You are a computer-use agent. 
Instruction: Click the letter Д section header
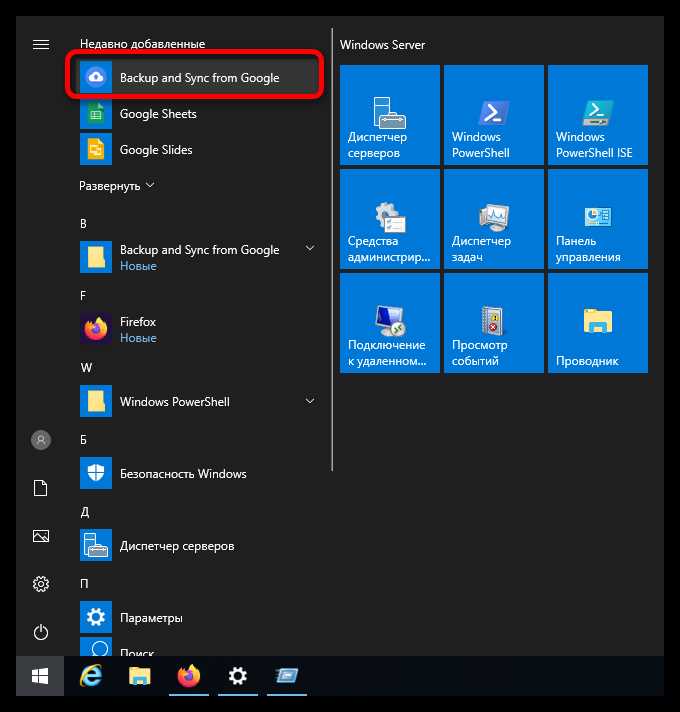pyautogui.click(x=85, y=512)
